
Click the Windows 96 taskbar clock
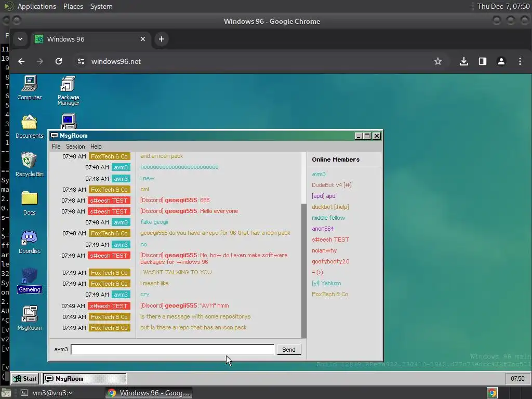(517, 379)
